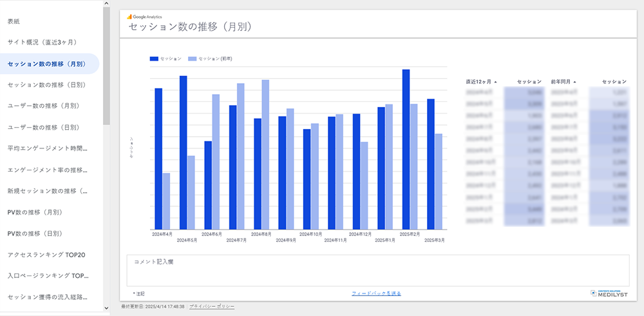The height and width of the screenshot is (316, 644).
Task: Click the dark blue セッション legend marker
Action: pyautogui.click(x=154, y=59)
